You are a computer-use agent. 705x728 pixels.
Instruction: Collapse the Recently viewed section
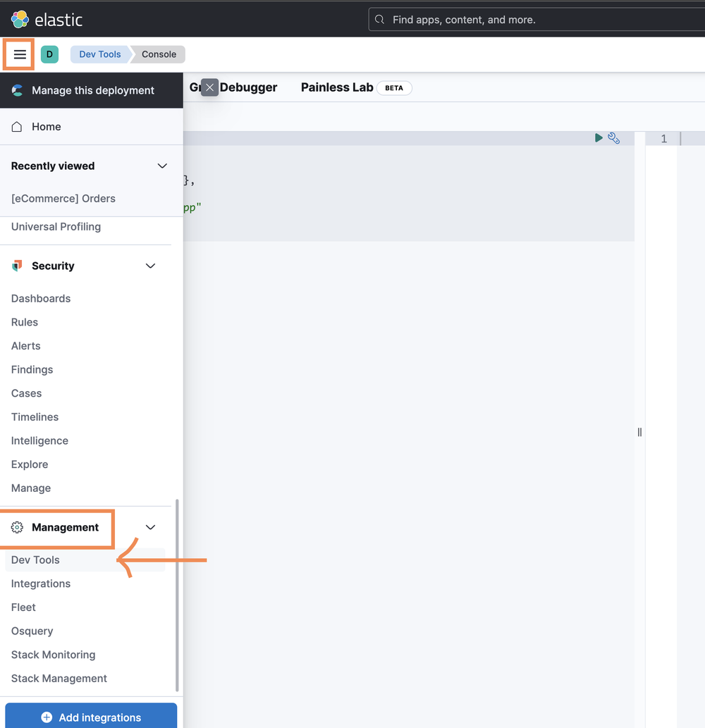tap(162, 166)
